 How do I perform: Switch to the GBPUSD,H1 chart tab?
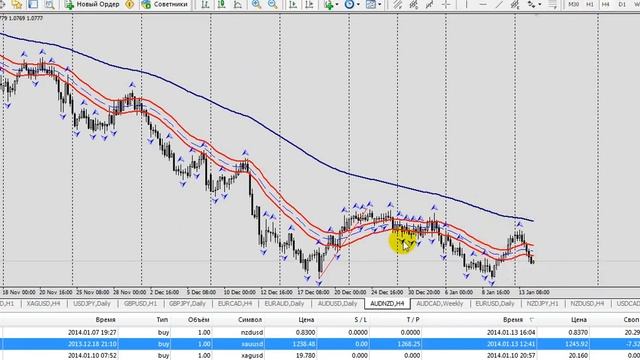point(140,304)
